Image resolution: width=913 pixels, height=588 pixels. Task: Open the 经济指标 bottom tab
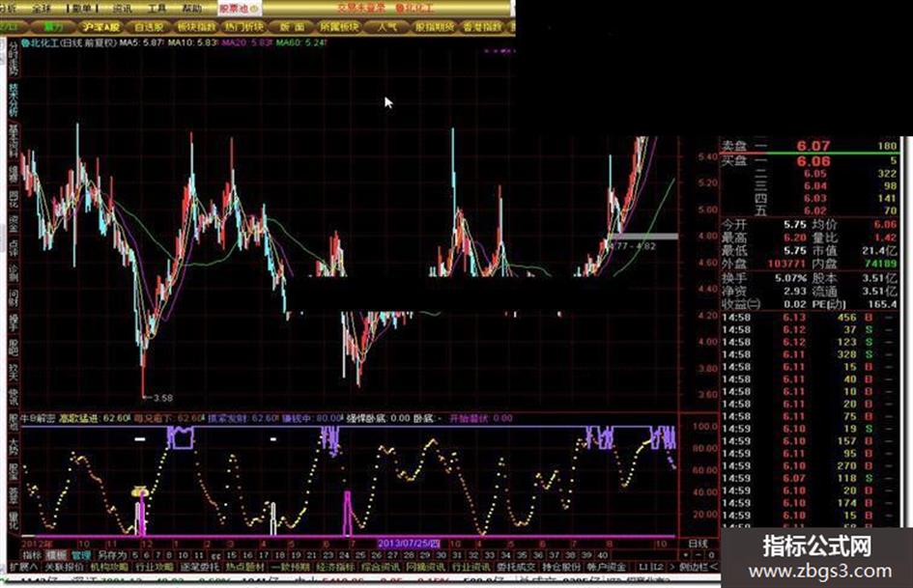(x=335, y=567)
